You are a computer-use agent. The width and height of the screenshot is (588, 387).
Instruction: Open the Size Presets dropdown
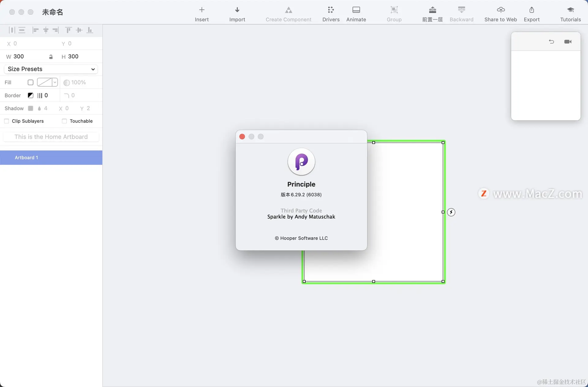[x=51, y=69]
